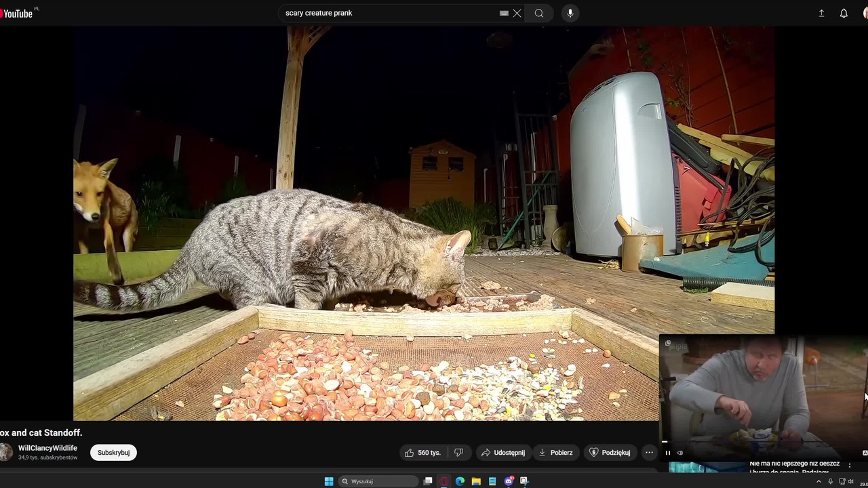The image size is (868, 488).
Task: Click the Udostępnij share button
Action: pos(502,453)
